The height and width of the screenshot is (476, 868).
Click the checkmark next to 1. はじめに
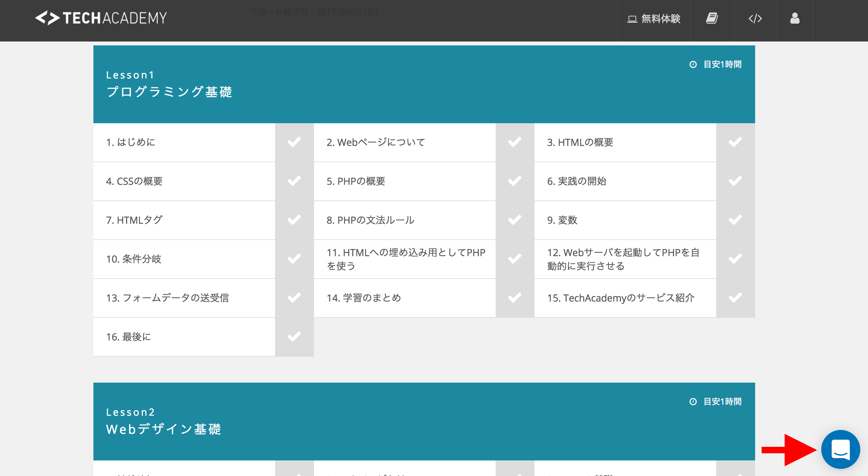click(x=294, y=142)
